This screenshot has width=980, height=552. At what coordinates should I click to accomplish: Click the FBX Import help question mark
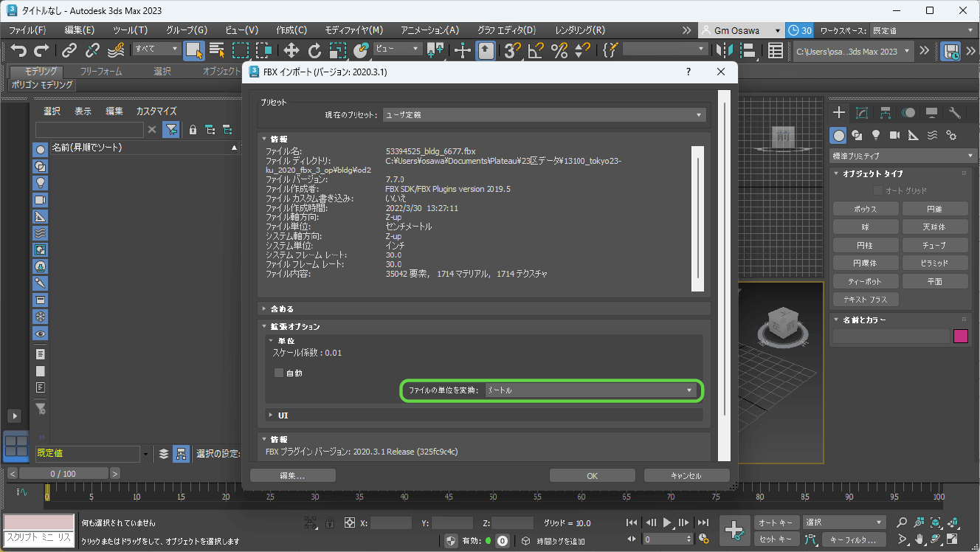click(689, 72)
